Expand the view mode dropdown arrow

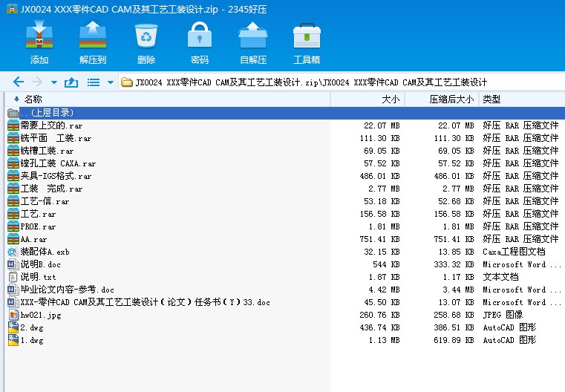click(x=111, y=82)
